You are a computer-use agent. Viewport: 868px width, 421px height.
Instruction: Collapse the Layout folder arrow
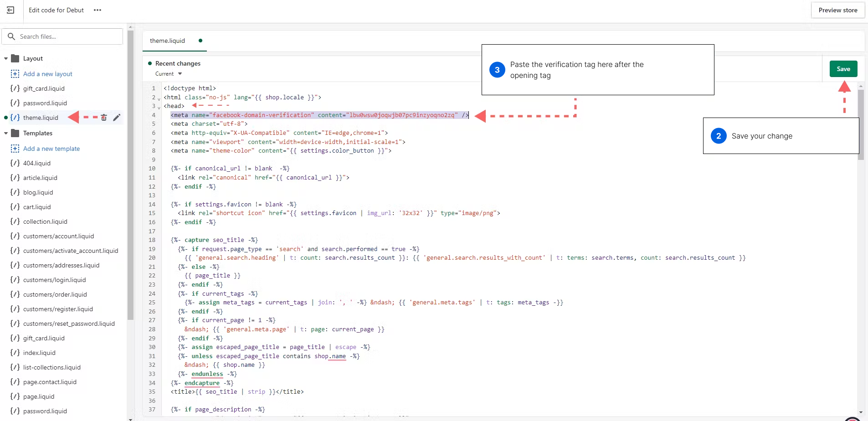(6, 58)
